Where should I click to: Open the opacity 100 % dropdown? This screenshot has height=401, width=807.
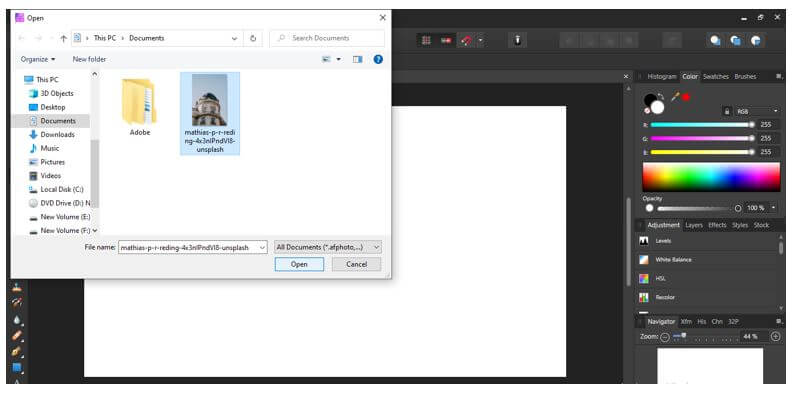[774, 208]
